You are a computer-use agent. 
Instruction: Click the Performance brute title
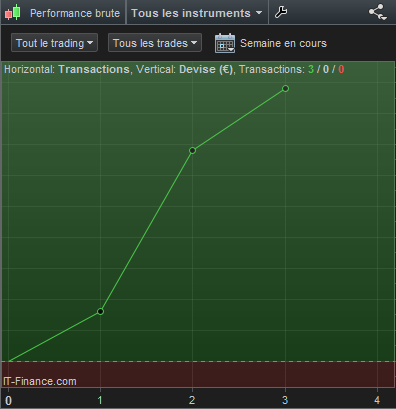click(75, 13)
